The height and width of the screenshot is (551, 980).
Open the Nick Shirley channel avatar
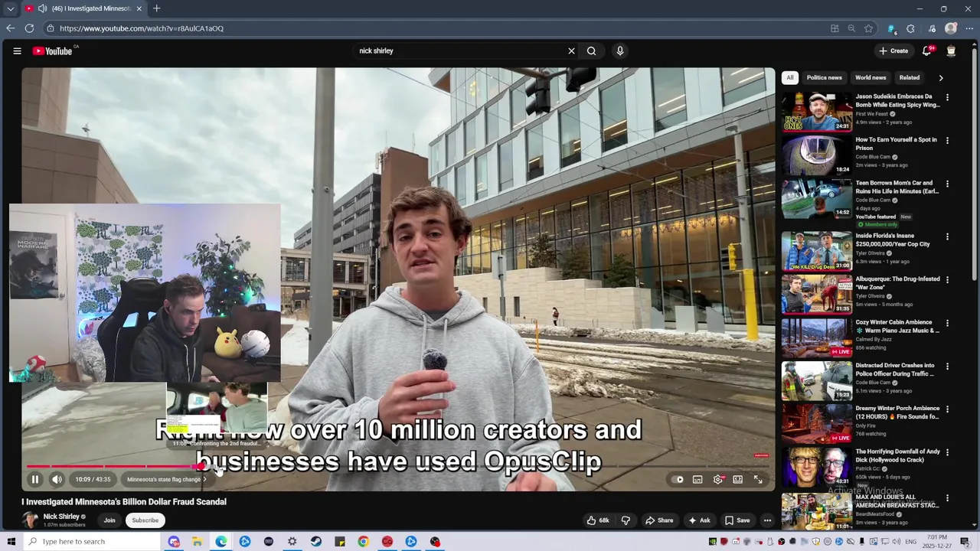[31, 520]
